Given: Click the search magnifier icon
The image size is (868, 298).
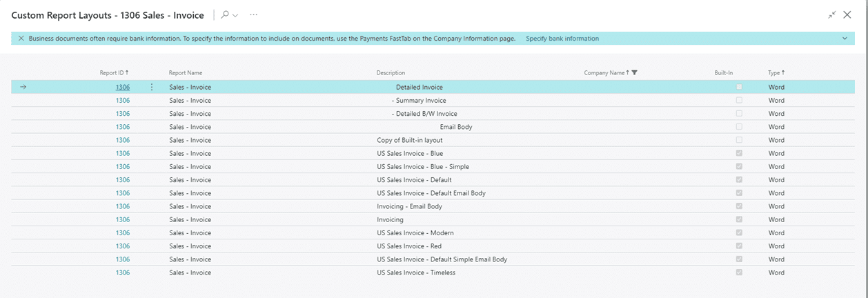Looking at the screenshot, I should pos(225,14).
